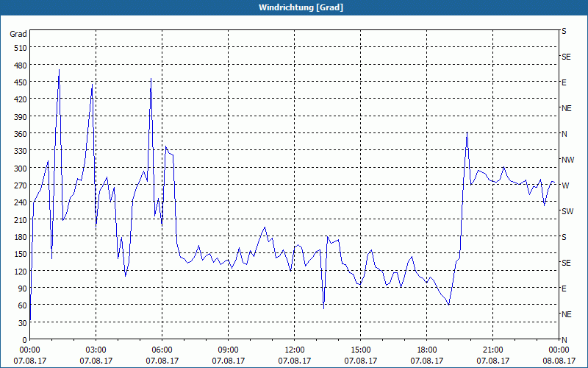Viewport: 588px width, 368px height.
Task: Select the Grad unit label on y-axis
Action: [x=18, y=34]
